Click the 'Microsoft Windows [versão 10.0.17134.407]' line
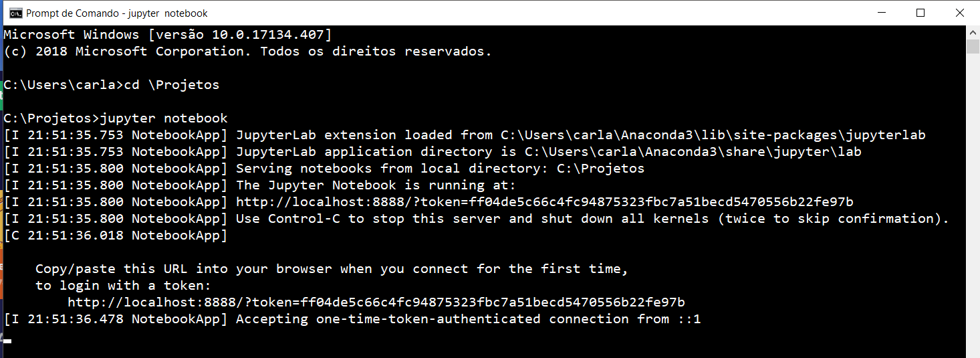 pos(168,35)
